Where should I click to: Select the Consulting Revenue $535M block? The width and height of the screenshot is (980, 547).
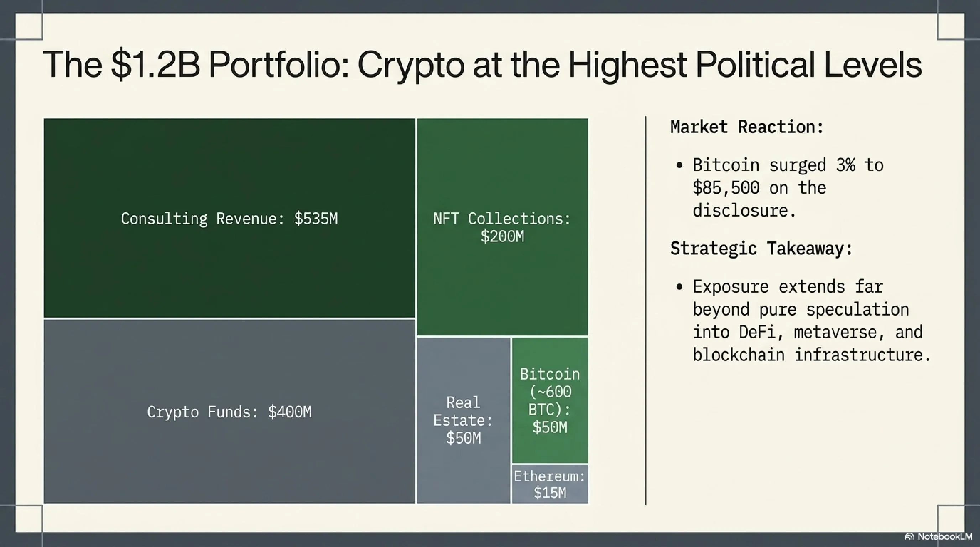click(x=229, y=218)
